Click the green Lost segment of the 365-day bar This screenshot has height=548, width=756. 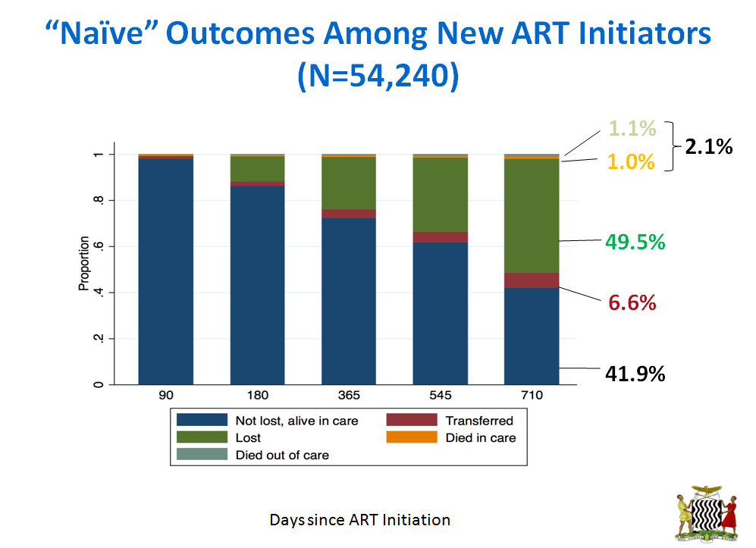click(x=349, y=183)
